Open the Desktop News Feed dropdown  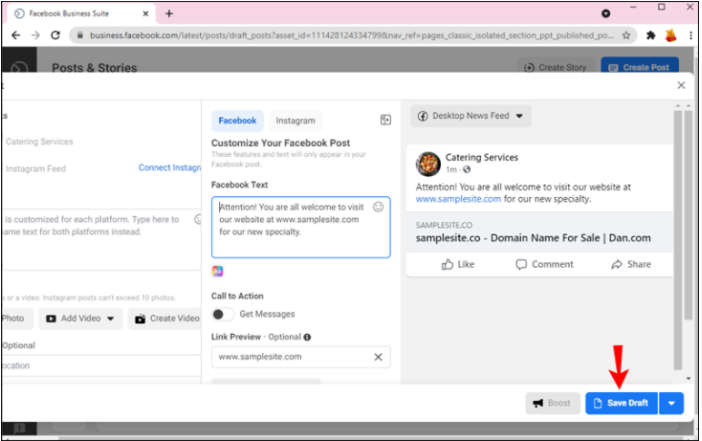pos(471,116)
